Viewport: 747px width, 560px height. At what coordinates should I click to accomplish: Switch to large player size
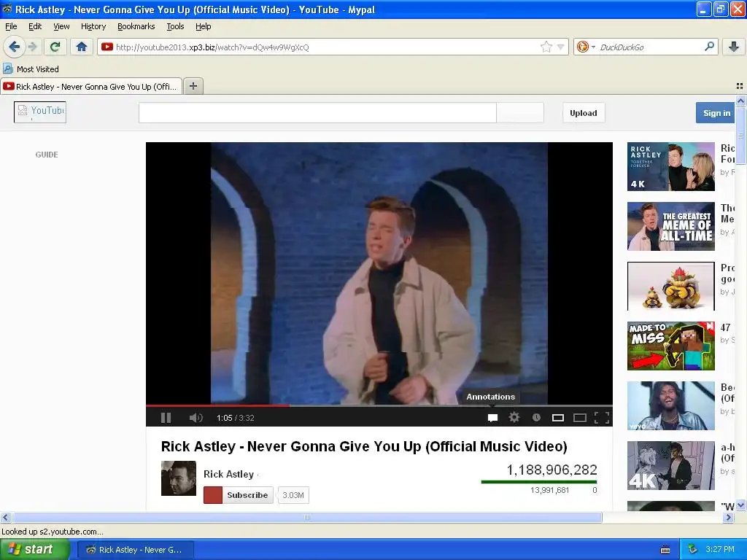[x=580, y=418]
